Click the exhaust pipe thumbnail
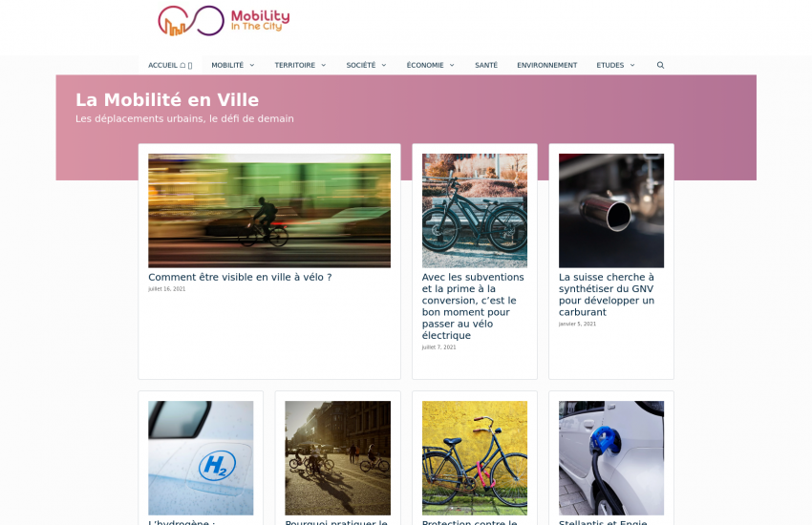The width and height of the screenshot is (812, 525). coord(611,211)
